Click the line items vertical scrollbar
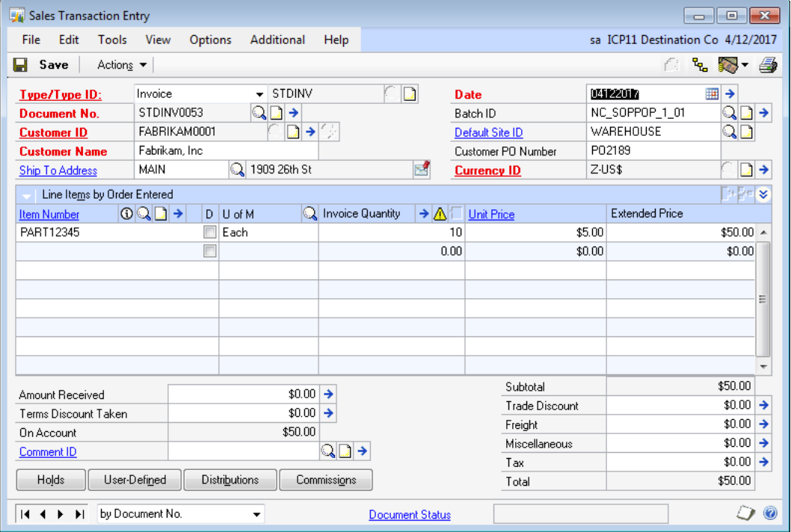Viewport: 791px width, 532px height. pos(763,299)
